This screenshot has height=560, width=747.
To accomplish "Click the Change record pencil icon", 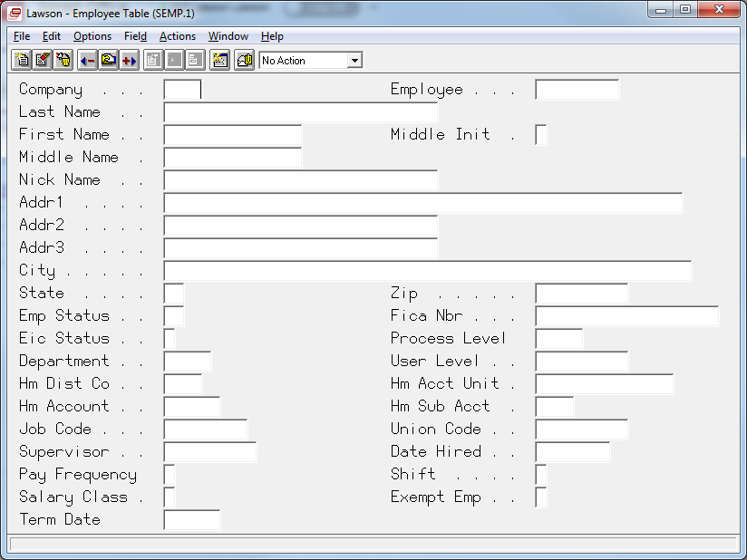I will (43, 60).
